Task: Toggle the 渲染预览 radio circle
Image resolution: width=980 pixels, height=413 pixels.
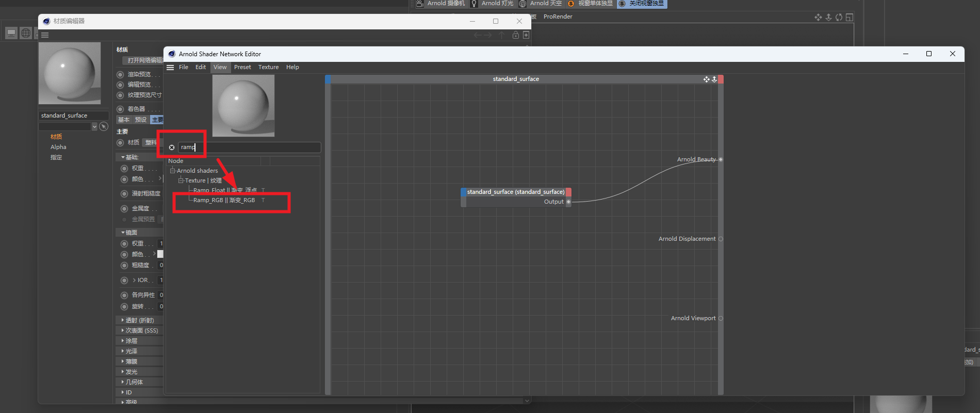Action: [x=120, y=75]
